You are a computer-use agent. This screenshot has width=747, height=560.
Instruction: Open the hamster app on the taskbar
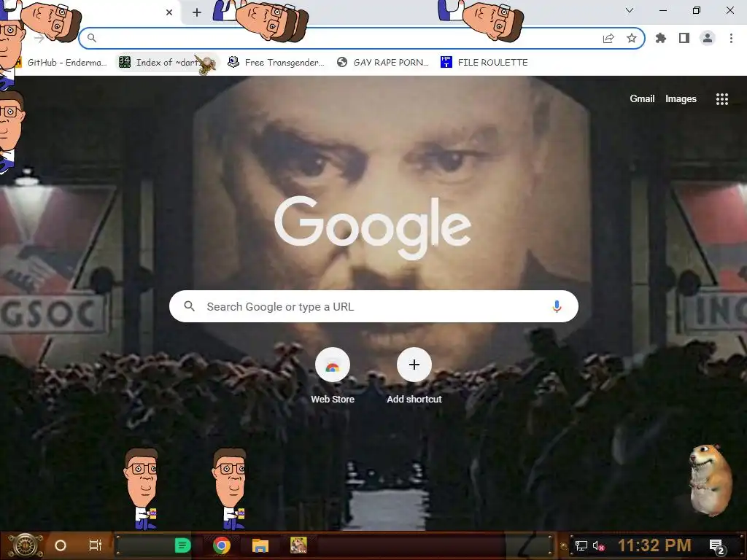click(298, 545)
